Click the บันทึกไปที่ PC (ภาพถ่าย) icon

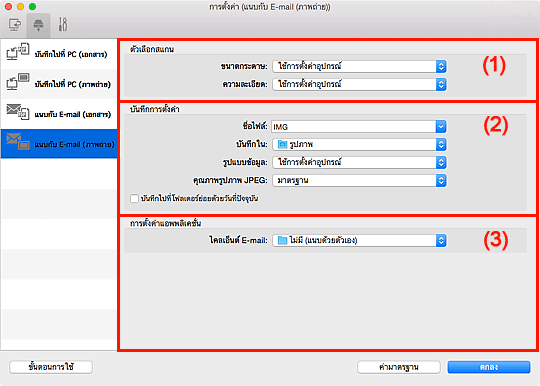pos(18,82)
